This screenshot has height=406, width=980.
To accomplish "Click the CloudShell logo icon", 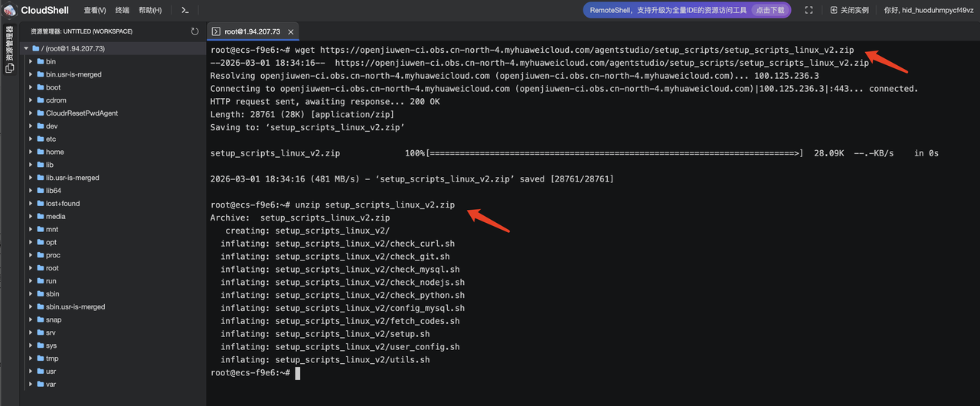I will (x=9, y=10).
